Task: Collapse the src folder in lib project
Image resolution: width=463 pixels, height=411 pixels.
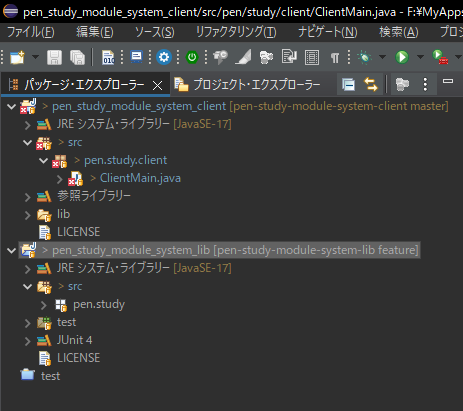Action: (27, 286)
